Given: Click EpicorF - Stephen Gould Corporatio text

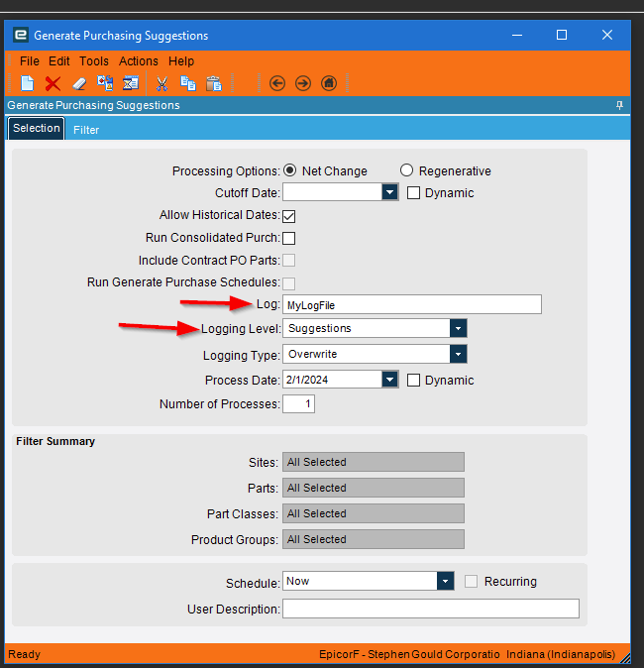Looking at the screenshot, I should point(409,654).
